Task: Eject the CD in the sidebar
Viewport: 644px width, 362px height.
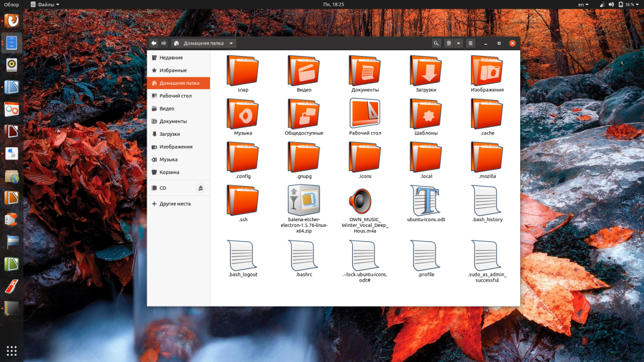Action: (201, 188)
